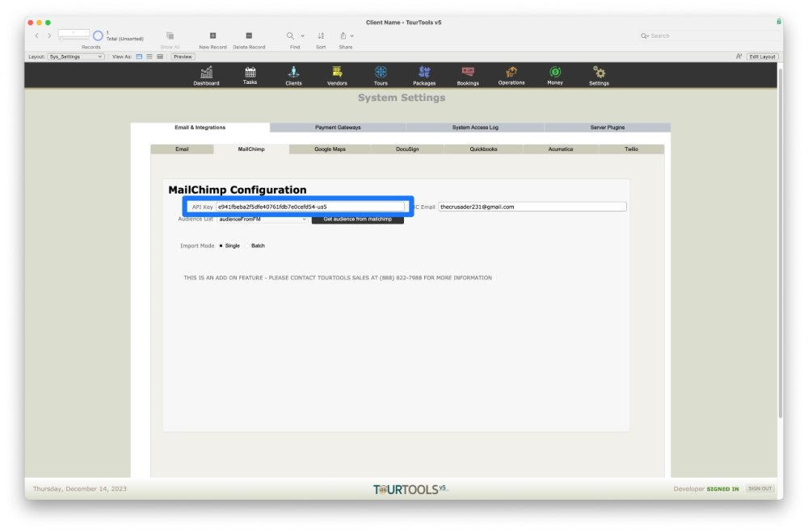Go to next record arrow
Viewport: 808px width, 532px height.
49,36
